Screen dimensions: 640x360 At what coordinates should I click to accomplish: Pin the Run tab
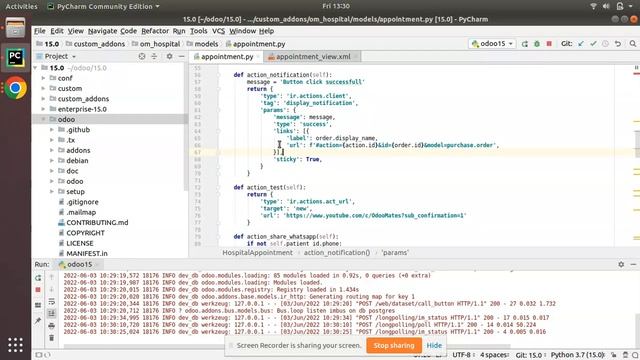(38, 320)
